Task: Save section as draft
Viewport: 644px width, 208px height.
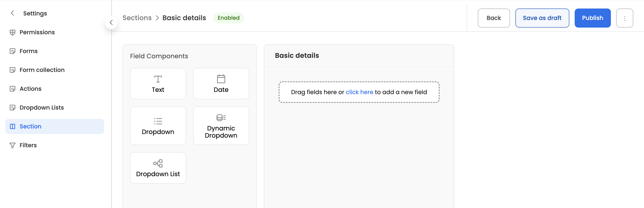Action: coord(542,18)
